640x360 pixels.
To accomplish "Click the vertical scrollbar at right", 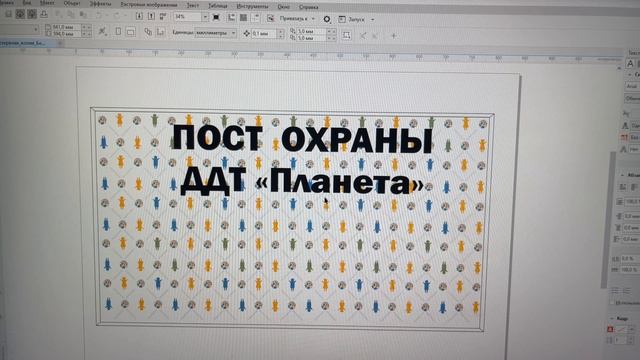I will pos(607,220).
